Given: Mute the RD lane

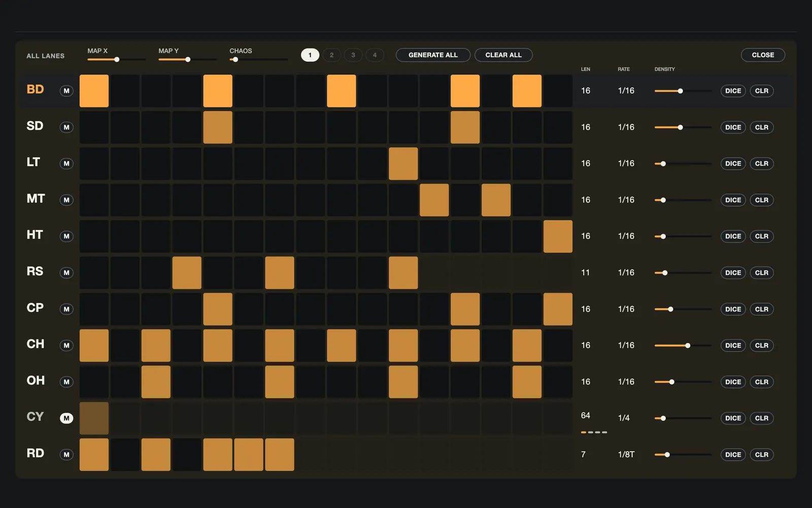Looking at the screenshot, I should pyautogui.click(x=66, y=455).
